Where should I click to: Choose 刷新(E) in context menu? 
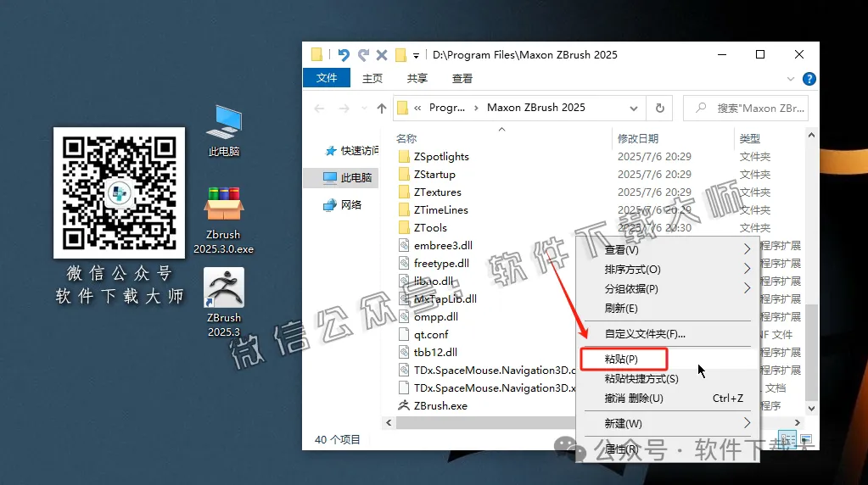tap(668, 308)
